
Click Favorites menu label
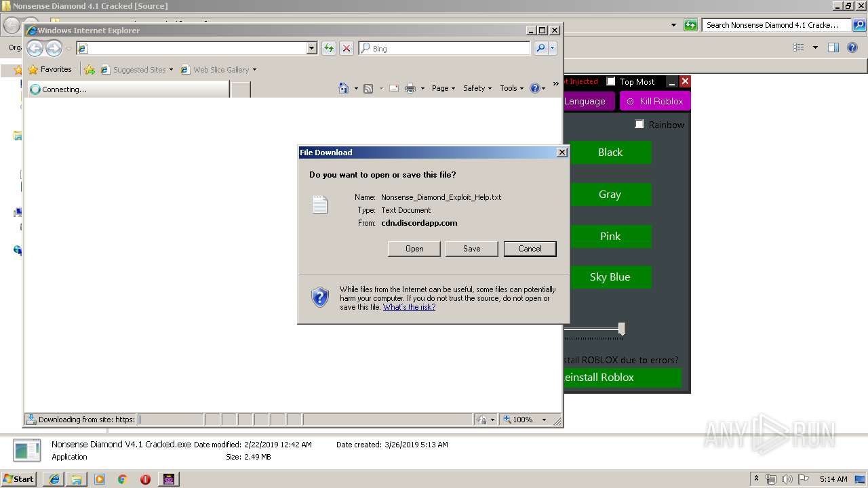coord(56,69)
